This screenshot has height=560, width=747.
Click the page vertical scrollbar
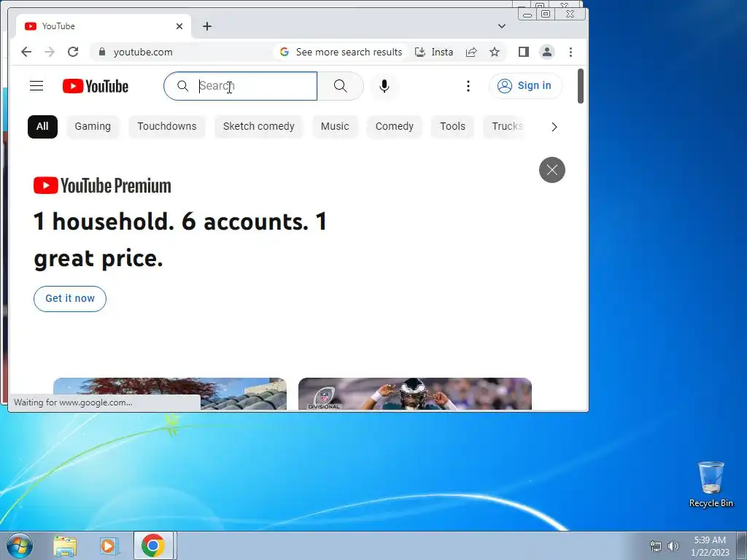click(x=580, y=86)
